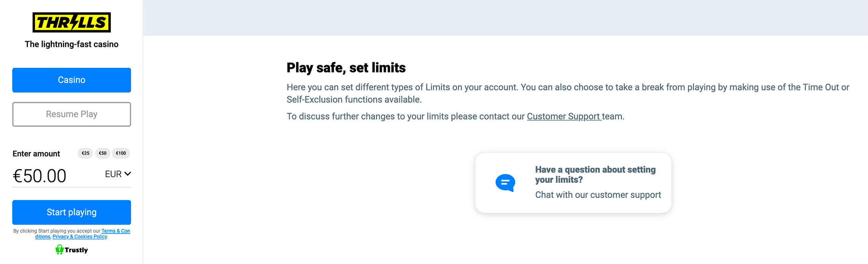Click the €50.00 amount input field
Image resolution: width=868 pixels, height=264 pixels.
pos(49,176)
